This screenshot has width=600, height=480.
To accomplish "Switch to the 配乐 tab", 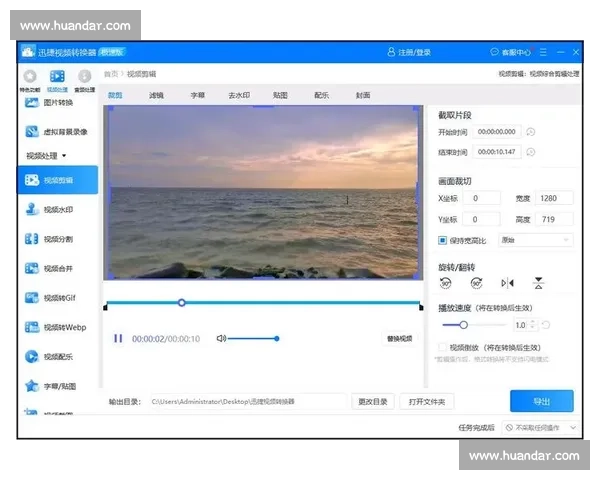I will (321, 95).
